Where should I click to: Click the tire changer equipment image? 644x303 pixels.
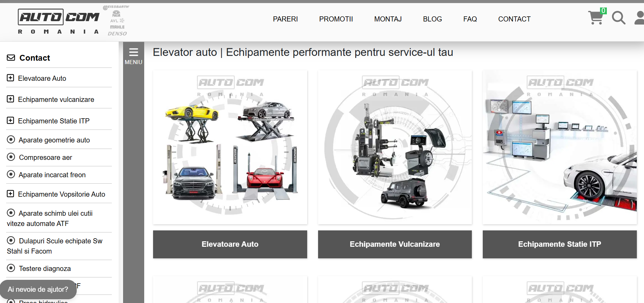[395, 147]
